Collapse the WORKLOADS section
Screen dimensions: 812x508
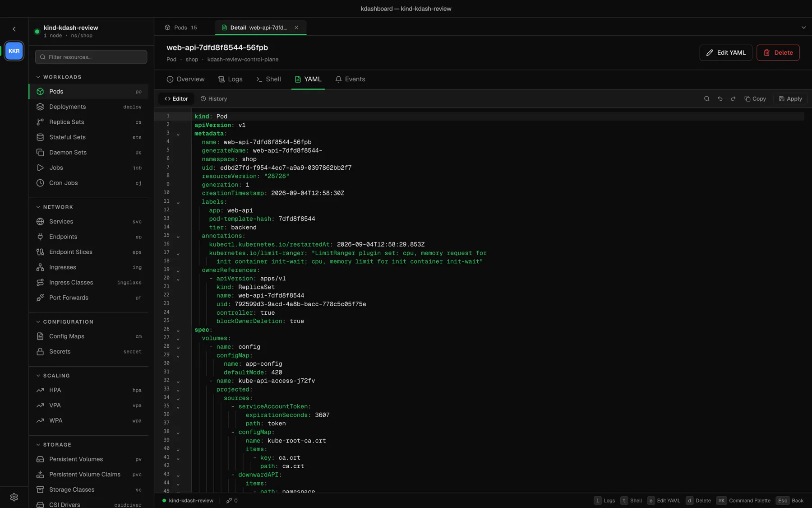[59, 77]
